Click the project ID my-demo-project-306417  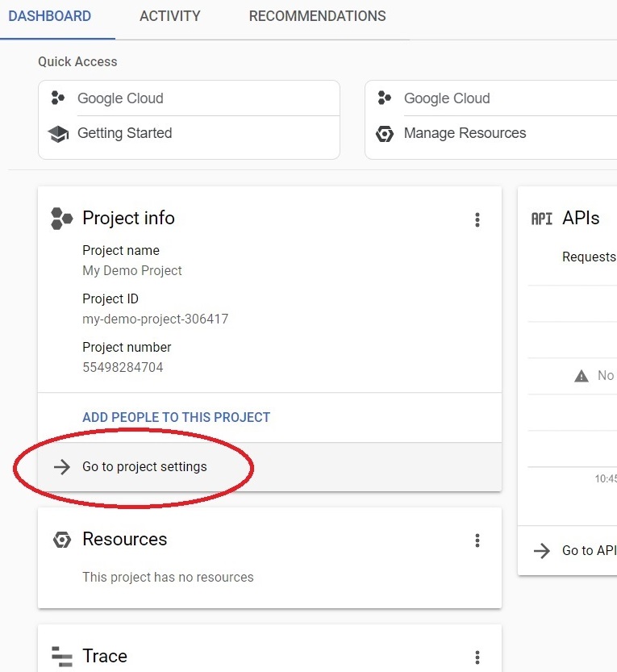point(155,319)
